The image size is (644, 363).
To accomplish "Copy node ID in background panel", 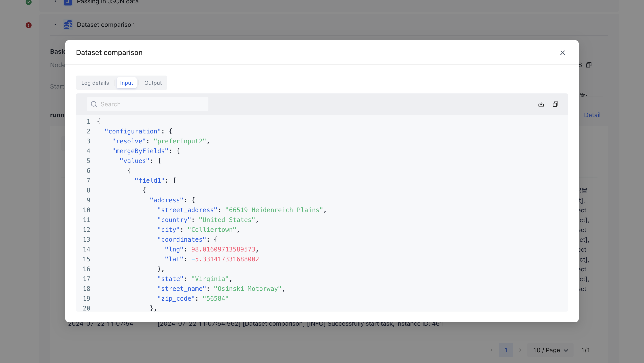I will pos(589,65).
